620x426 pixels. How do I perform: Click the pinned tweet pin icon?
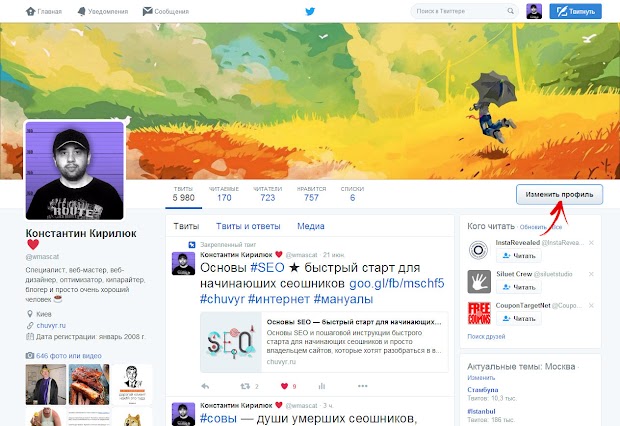click(x=192, y=244)
